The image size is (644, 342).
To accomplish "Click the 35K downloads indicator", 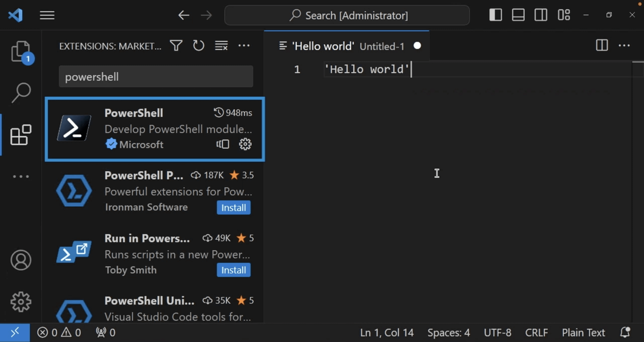I will (216, 300).
